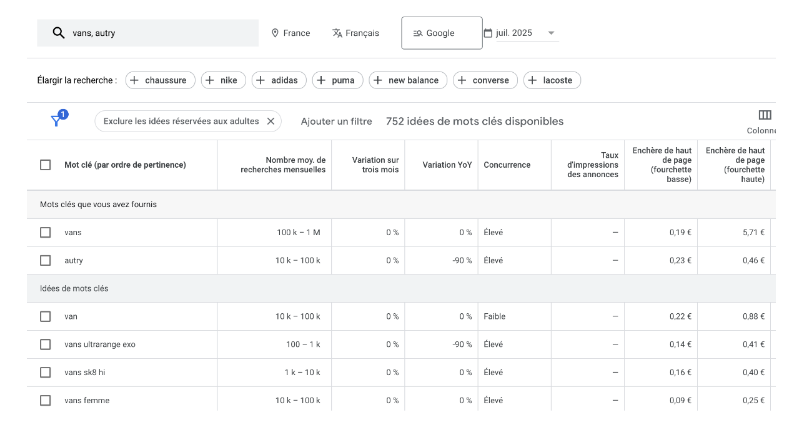Add 'converse' to expand the search

[x=485, y=80]
